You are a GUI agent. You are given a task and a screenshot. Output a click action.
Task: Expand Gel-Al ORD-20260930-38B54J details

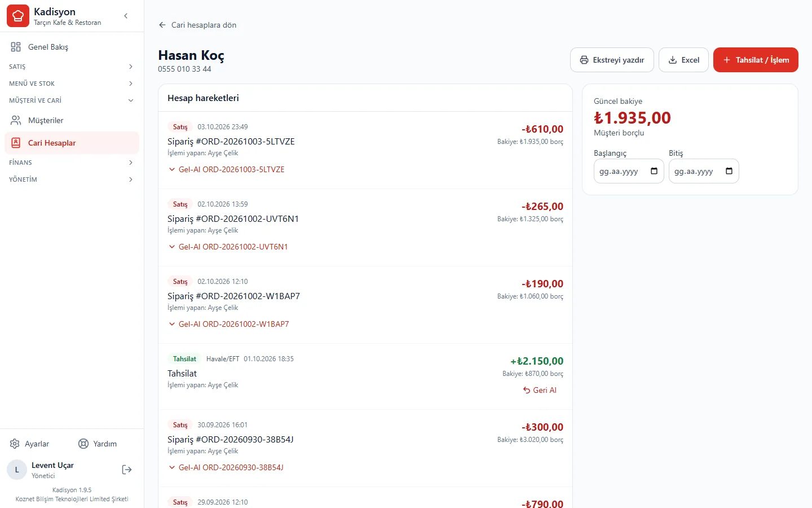tap(226, 467)
